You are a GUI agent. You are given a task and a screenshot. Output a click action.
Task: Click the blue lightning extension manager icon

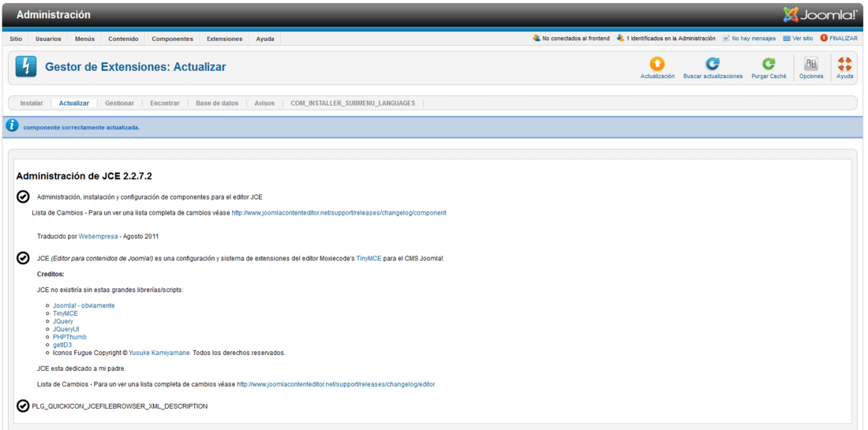25,67
